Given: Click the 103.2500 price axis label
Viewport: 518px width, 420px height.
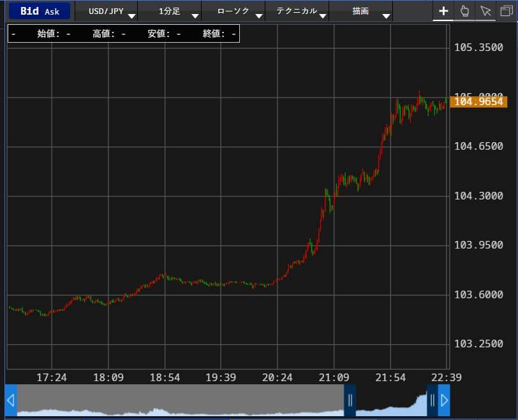Looking at the screenshot, I should 478,344.
